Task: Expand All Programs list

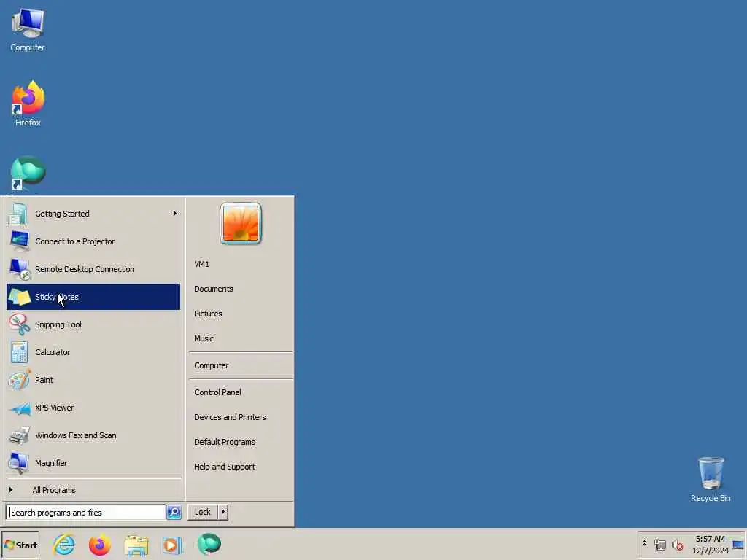Action: (x=93, y=490)
